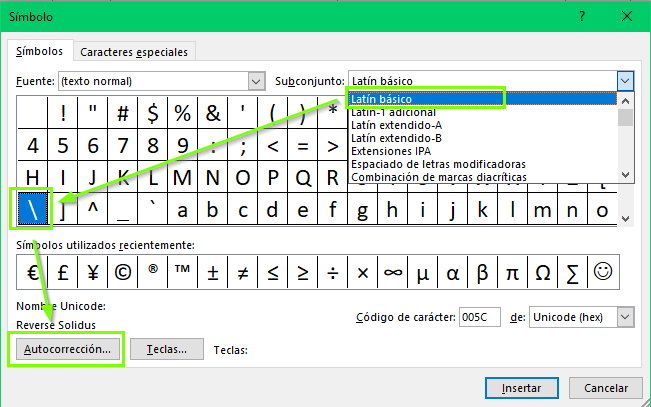Pick the pound sterling symbol £
Viewport: 651px width, 407px height.
pos(63,272)
